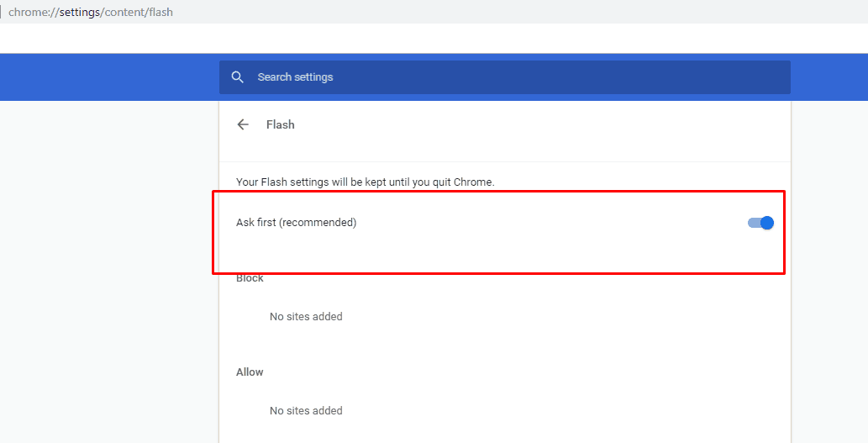Click the Flash settings kept until quit notice

(x=366, y=182)
